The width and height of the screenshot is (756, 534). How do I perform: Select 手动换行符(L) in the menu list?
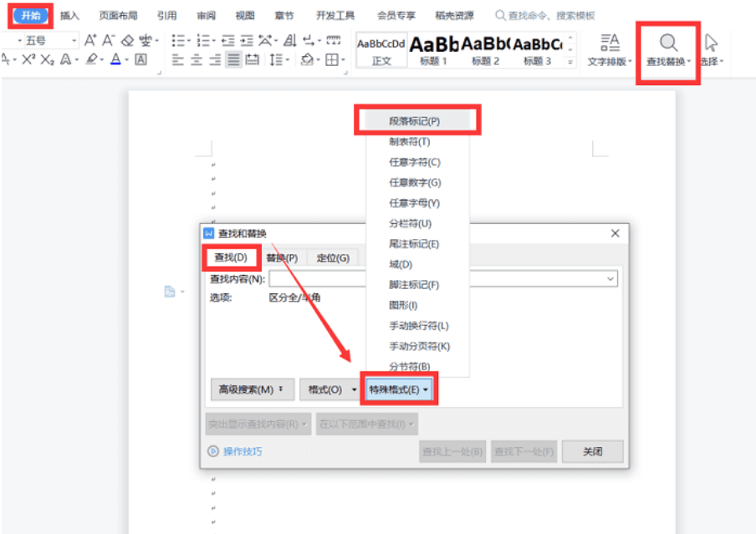(419, 326)
